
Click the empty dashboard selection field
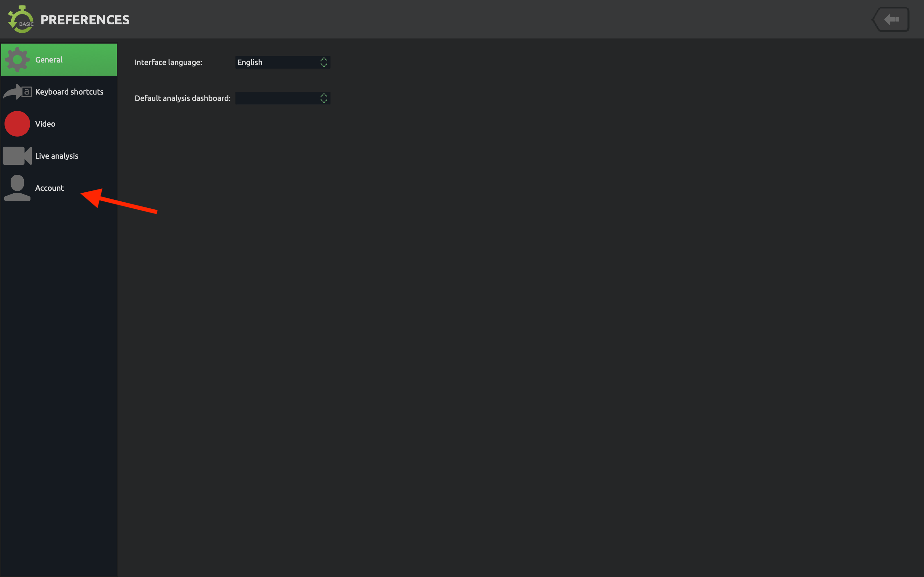click(279, 98)
